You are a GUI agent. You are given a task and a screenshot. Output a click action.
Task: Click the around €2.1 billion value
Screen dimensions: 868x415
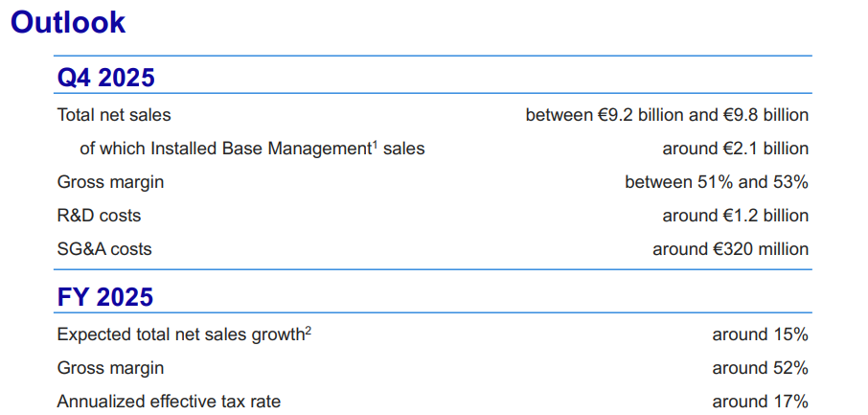tap(736, 149)
